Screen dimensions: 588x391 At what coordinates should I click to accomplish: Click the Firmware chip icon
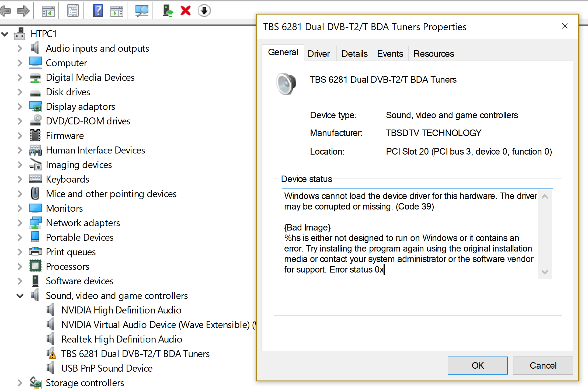coord(35,135)
